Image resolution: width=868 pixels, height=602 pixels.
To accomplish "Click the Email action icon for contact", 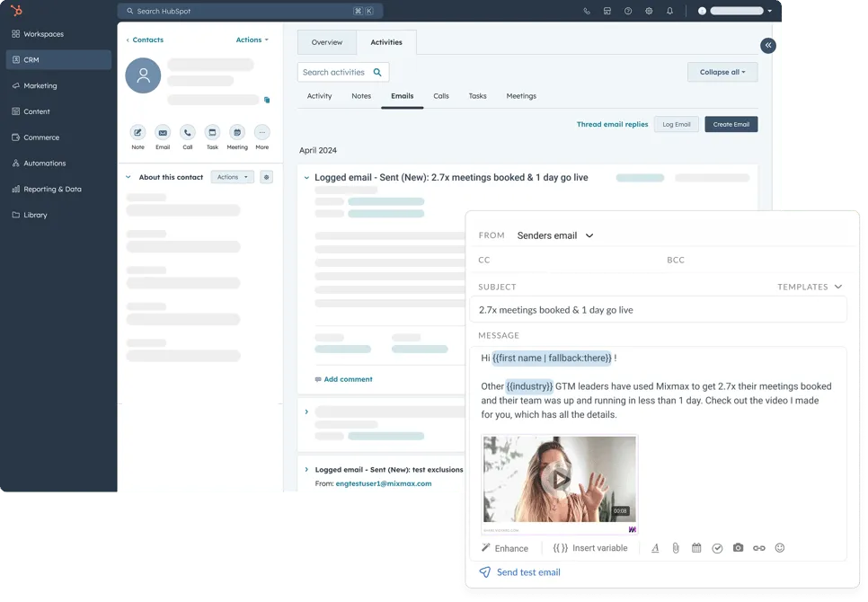I will tap(163, 132).
